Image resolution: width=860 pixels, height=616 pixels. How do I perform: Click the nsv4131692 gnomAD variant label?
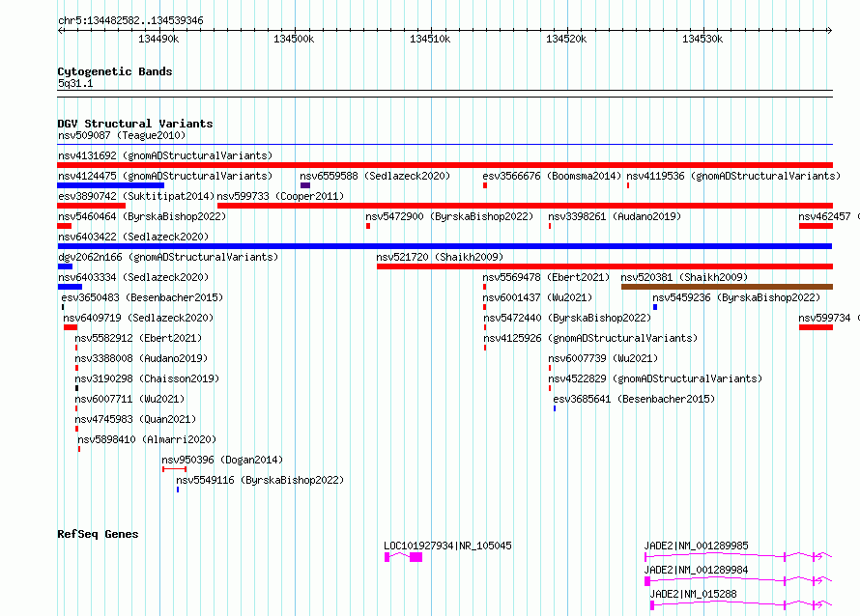click(x=165, y=155)
